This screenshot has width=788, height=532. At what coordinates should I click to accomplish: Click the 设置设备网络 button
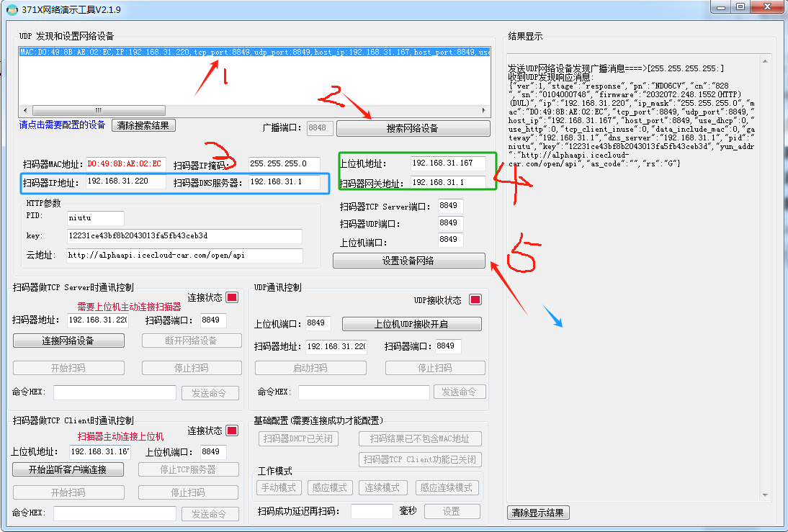[x=408, y=261]
